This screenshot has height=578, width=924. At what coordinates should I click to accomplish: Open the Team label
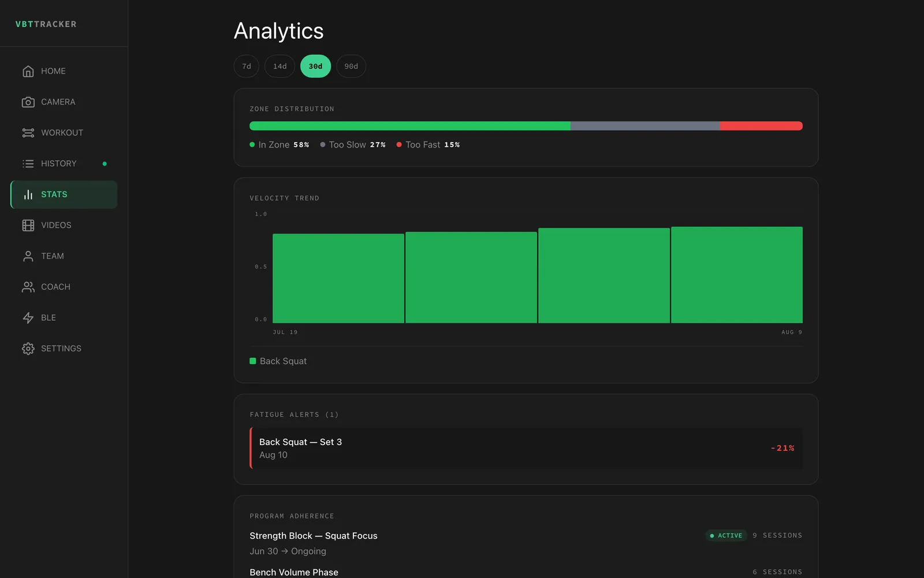pos(52,256)
